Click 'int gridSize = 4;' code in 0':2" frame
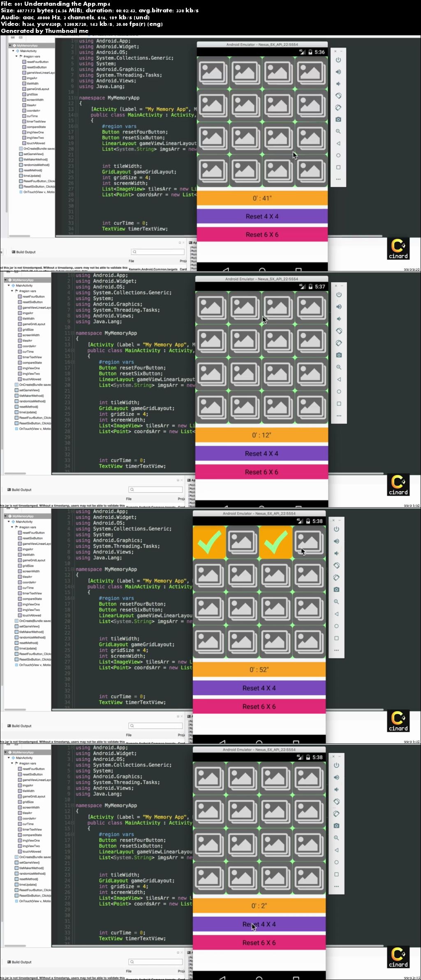 pos(124,886)
